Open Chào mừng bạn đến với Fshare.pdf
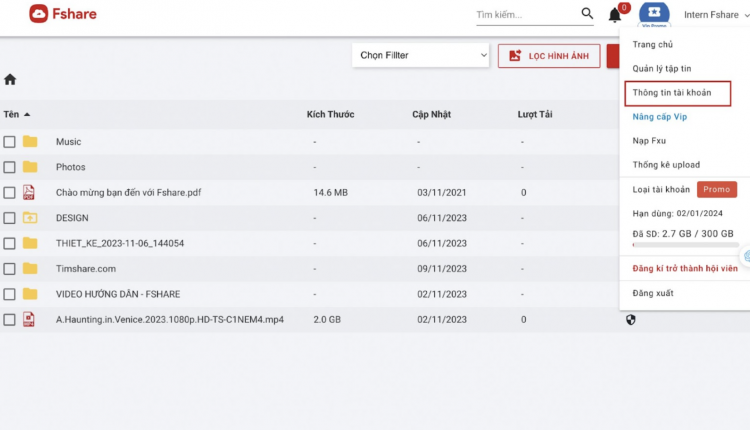This screenshot has width=750, height=430. [128, 192]
